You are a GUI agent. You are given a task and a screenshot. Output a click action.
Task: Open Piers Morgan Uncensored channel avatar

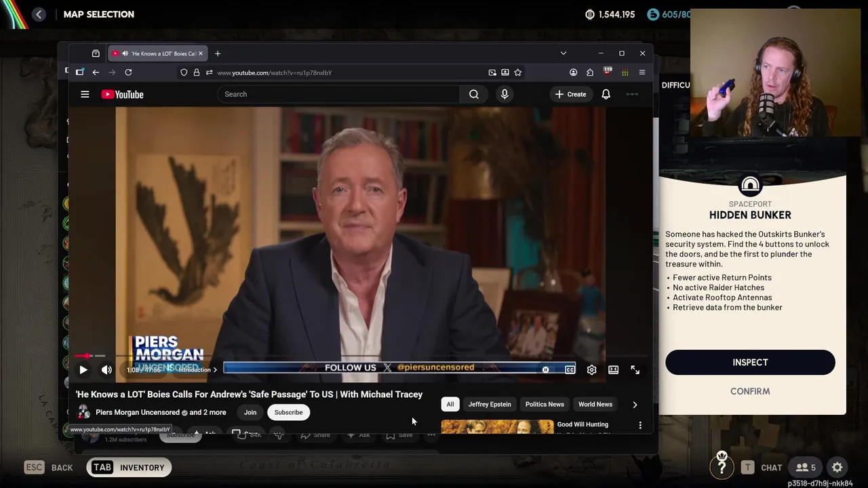coord(83,412)
